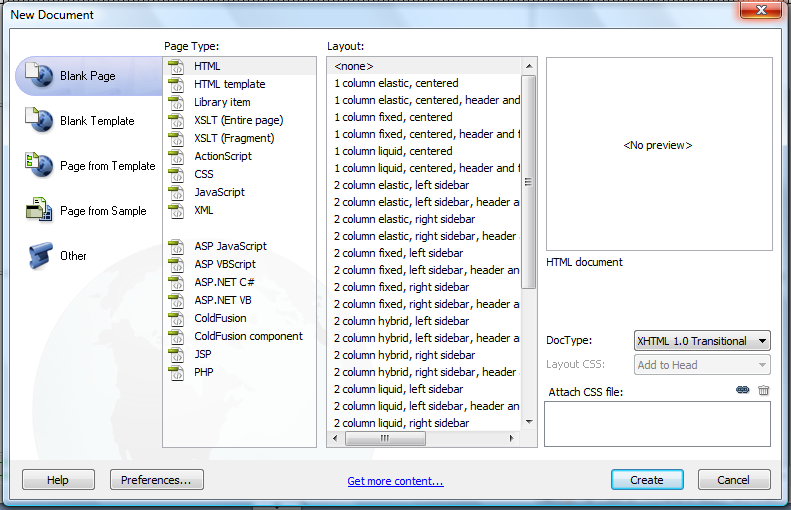Select the ColdFusion component label
Screen dimensions: 791x510
click(x=248, y=336)
